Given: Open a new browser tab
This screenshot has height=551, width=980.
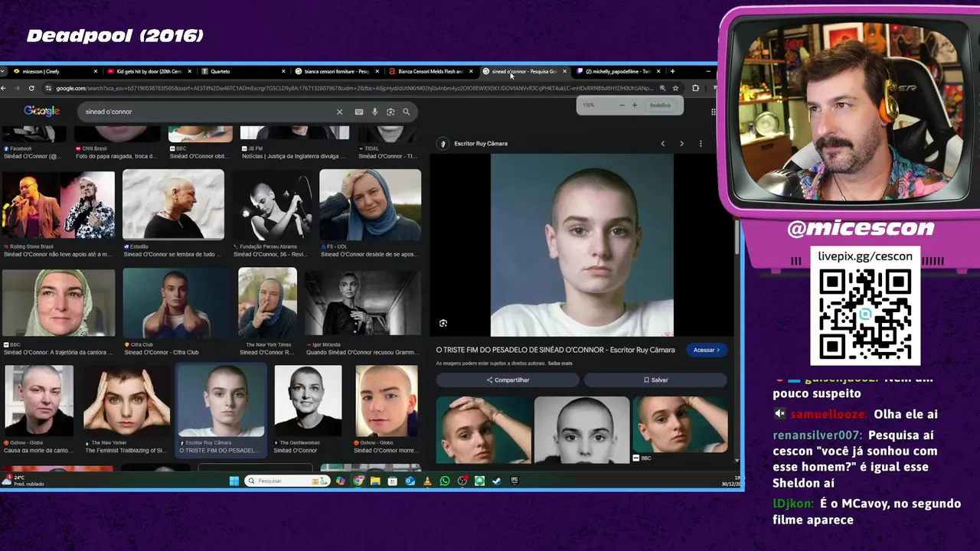Looking at the screenshot, I should tap(672, 71).
